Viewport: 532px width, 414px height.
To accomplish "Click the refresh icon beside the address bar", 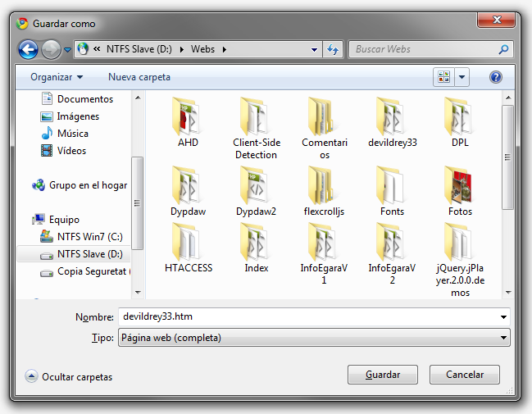I will tap(333, 49).
